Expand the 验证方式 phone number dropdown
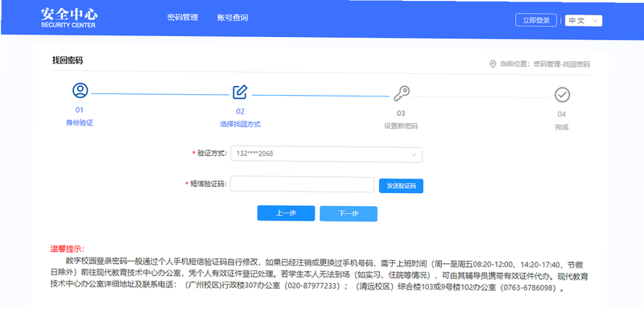The width and height of the screenshot is (644, 309). coord(327,154)
